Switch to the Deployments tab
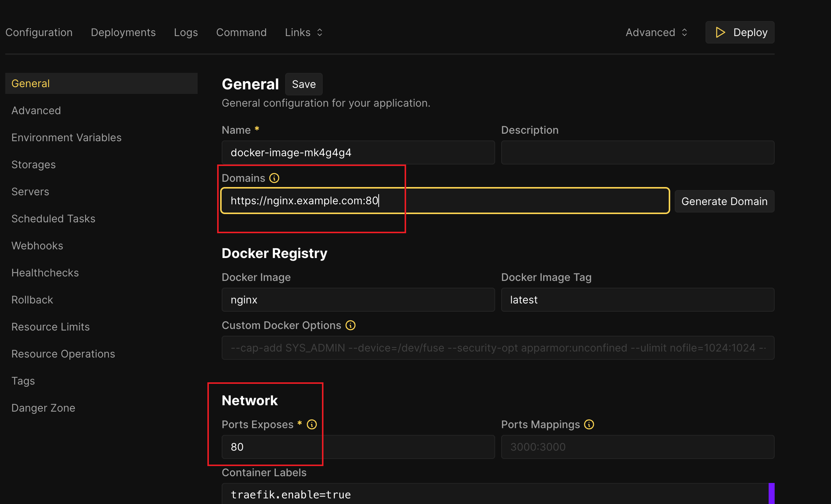This screenshot has width=831, height=504. point(123,32)
